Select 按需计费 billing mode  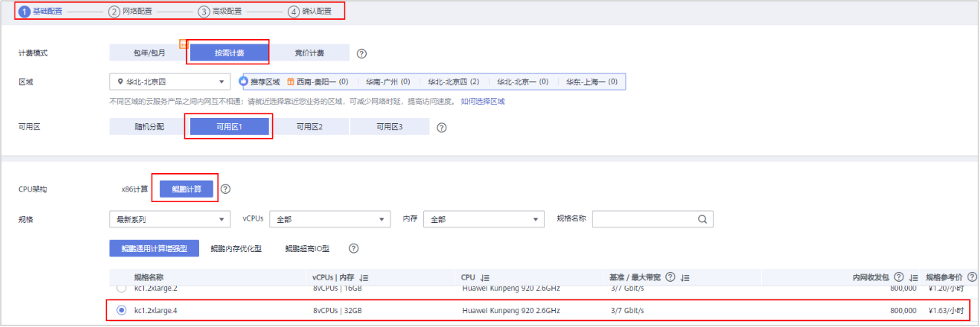229,53
